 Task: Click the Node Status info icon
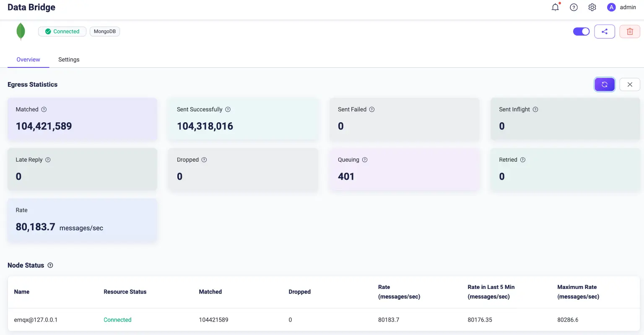tap(50, 265)
